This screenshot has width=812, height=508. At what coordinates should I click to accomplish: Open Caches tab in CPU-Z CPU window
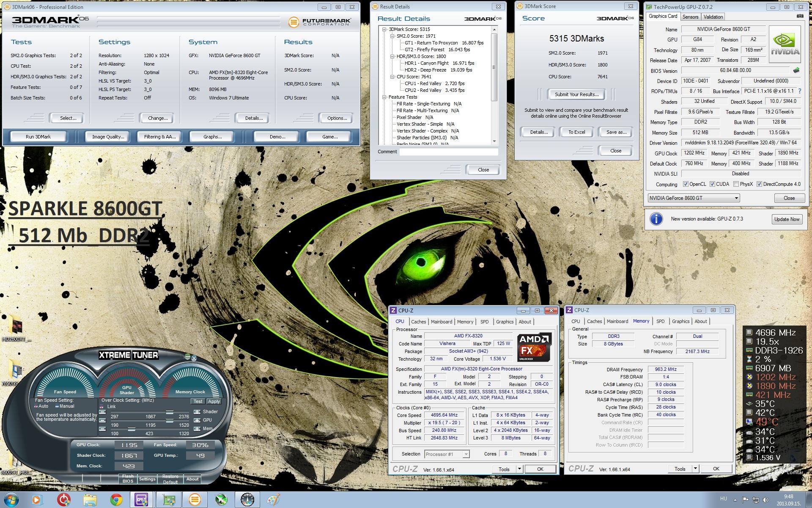pos(418,322)
